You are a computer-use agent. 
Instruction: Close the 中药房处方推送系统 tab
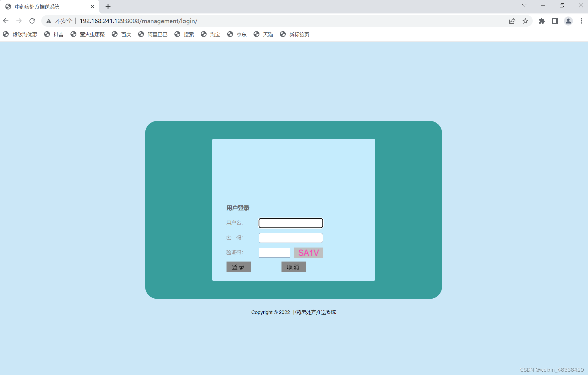tap(92, 7)
